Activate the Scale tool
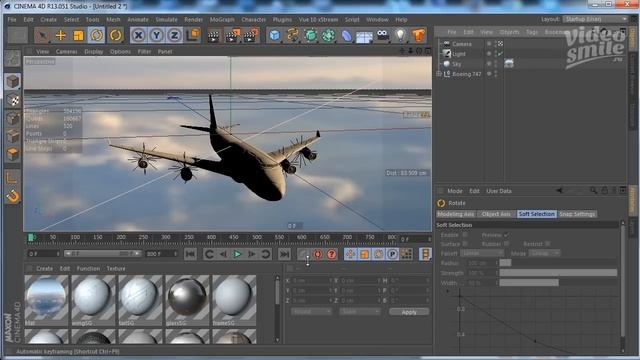 [78, 36]
